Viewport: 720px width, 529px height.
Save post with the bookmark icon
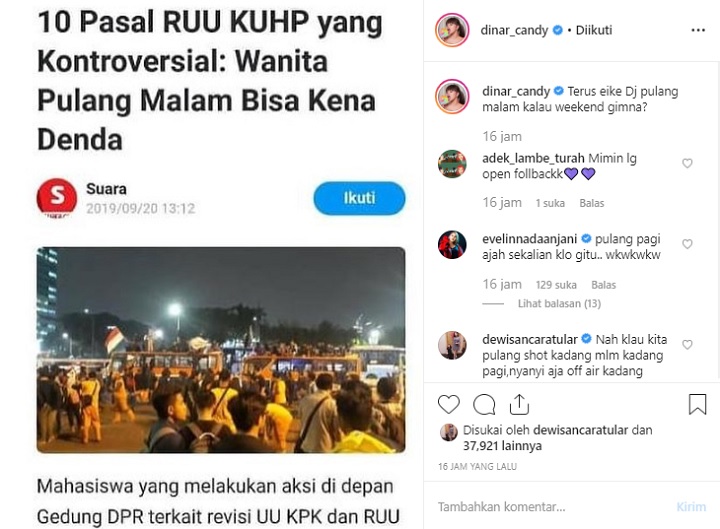(697, 405)
